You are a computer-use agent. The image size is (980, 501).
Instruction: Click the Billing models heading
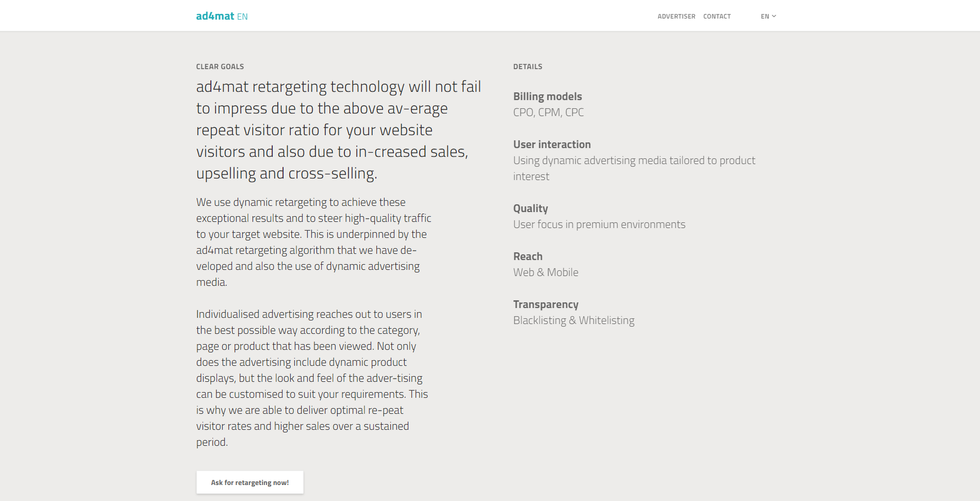pos(547,96)
